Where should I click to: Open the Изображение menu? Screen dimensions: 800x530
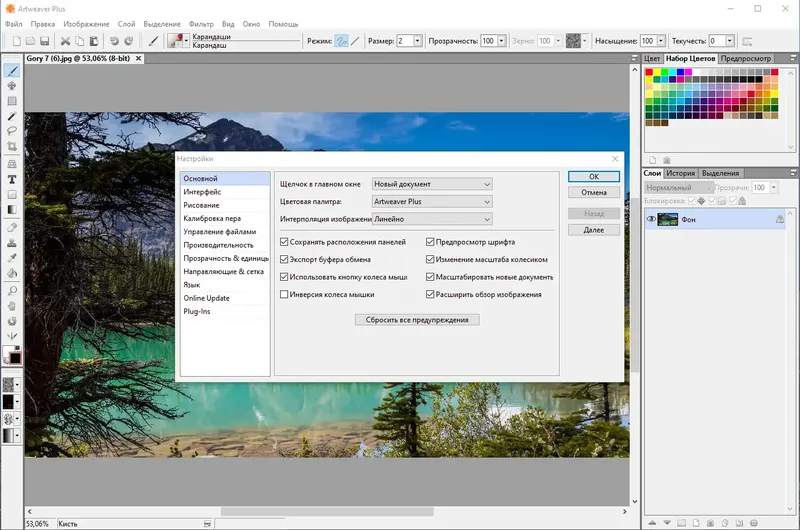tap(86, 24)
